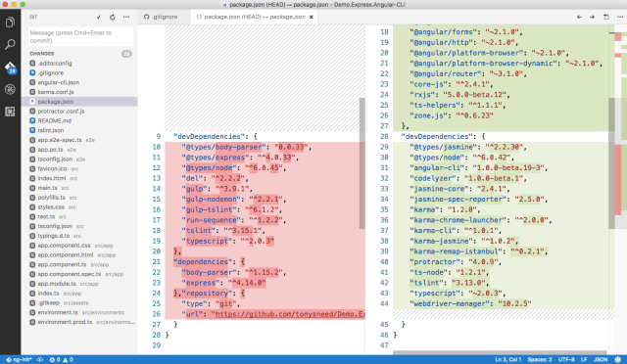The height and width of the screenshot is (364, 627).
Task: Select angular-cli.json in changes
Action: pyautogui.click(x=79, y=82)
